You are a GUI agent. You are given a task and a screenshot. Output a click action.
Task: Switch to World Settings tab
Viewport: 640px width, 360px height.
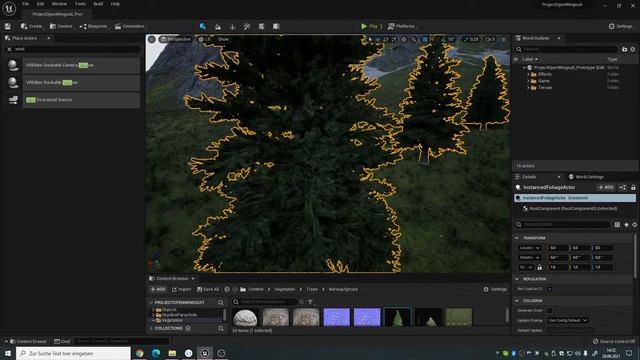pos(586,177)
